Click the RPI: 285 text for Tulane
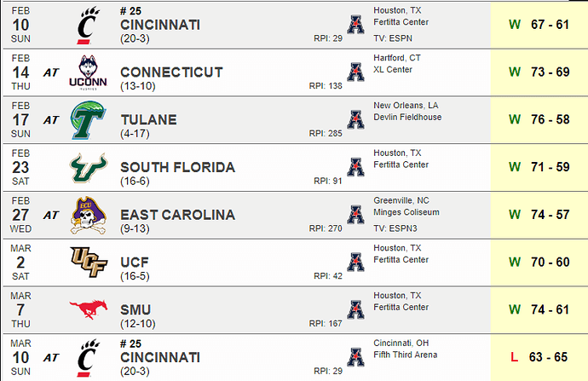 pyautogui.click(x=326, y=134)
